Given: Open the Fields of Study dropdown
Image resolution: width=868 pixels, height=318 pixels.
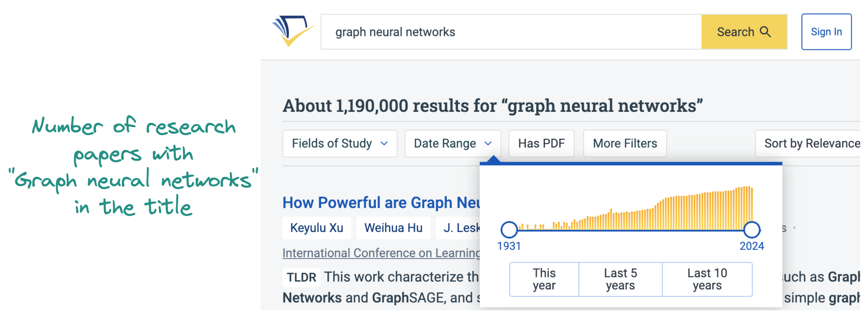Looking at the screenshot, I should pyautogui.click(x=340, y=143).
